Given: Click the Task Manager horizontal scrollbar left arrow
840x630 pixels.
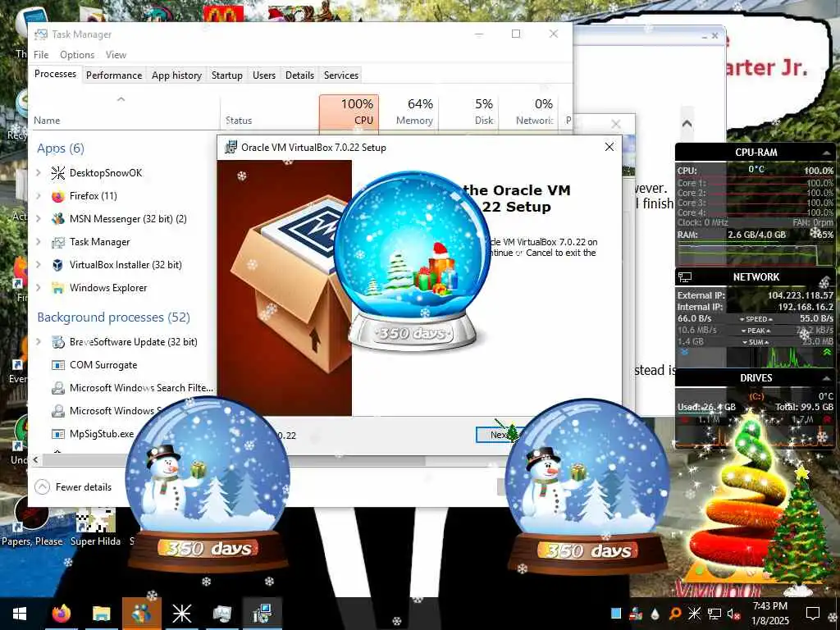Looking at the screenshot, I should point(36,459).
